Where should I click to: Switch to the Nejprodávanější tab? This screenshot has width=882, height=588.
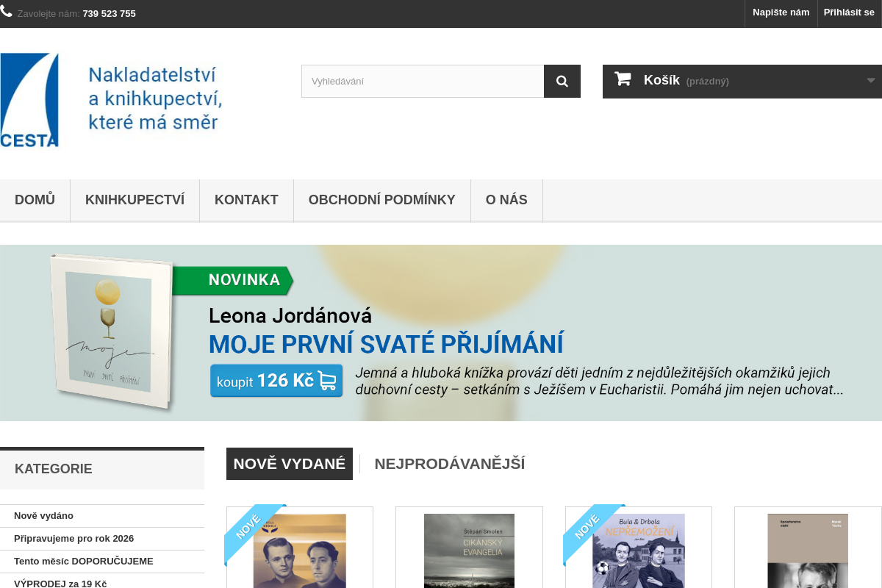[x=449, y=464]
